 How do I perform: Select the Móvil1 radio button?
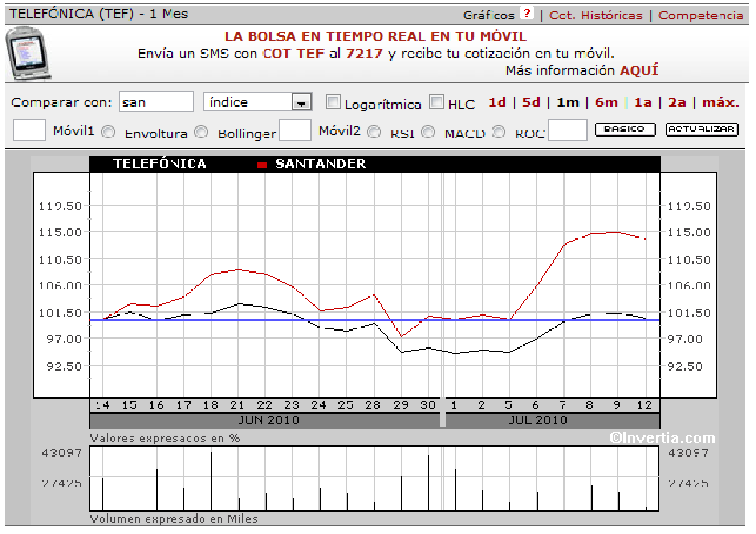click(108, 132)
